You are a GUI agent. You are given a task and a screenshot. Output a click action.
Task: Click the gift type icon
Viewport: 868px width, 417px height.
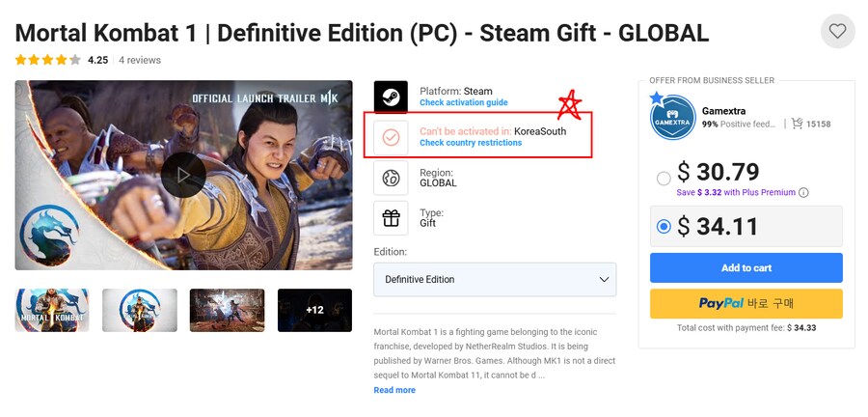click(391, 217)
